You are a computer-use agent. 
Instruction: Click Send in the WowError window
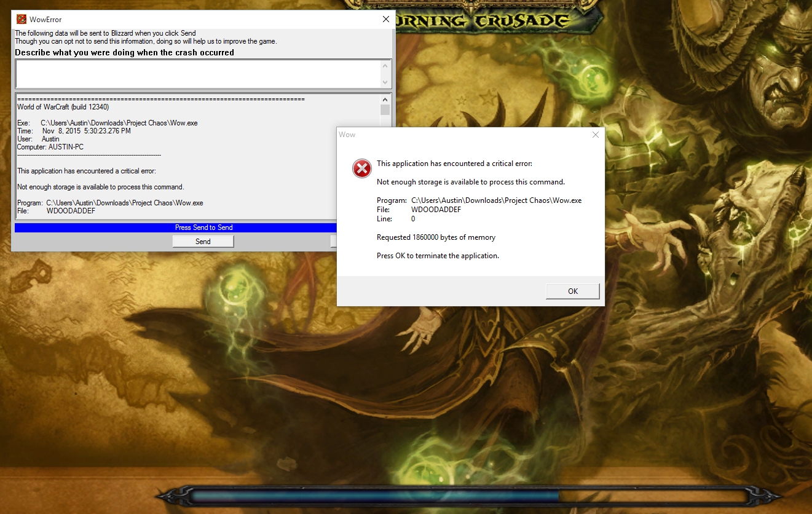click(x=203, y=242)
